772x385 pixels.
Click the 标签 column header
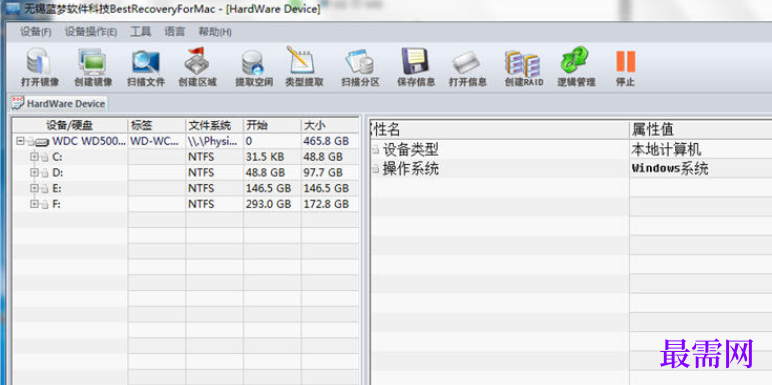(157, 125)
